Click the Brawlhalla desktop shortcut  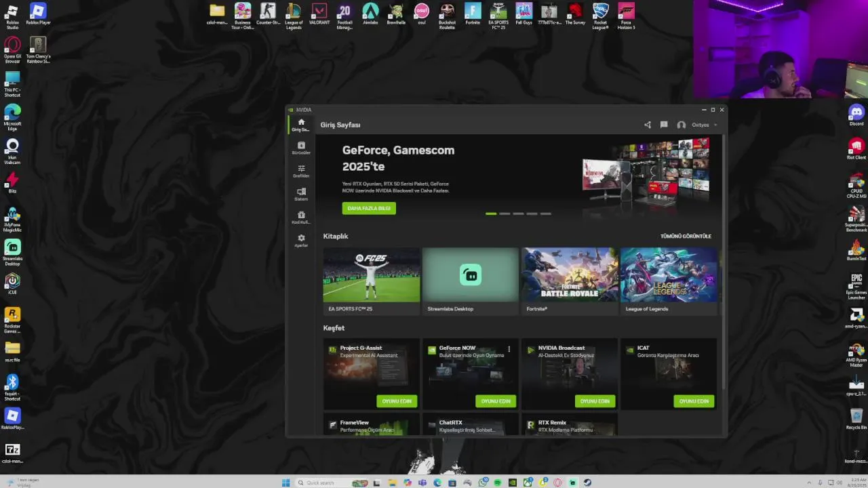pyautogui.click(x=396, y=14)
